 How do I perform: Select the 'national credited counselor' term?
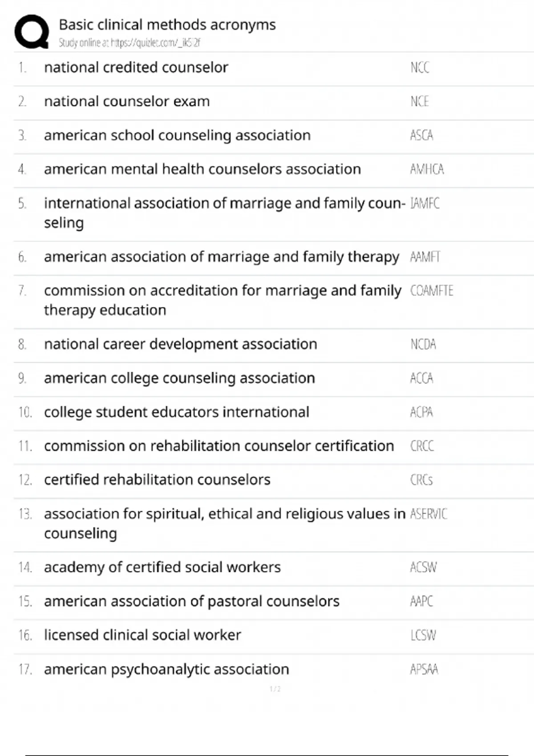[136, 68]
